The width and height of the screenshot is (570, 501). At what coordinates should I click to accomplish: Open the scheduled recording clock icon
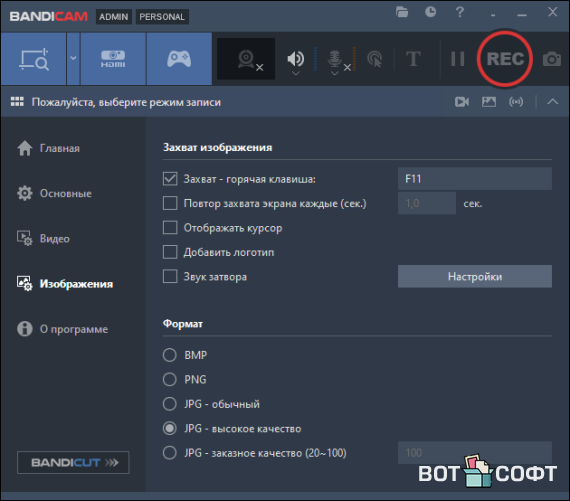pos(430,12)
